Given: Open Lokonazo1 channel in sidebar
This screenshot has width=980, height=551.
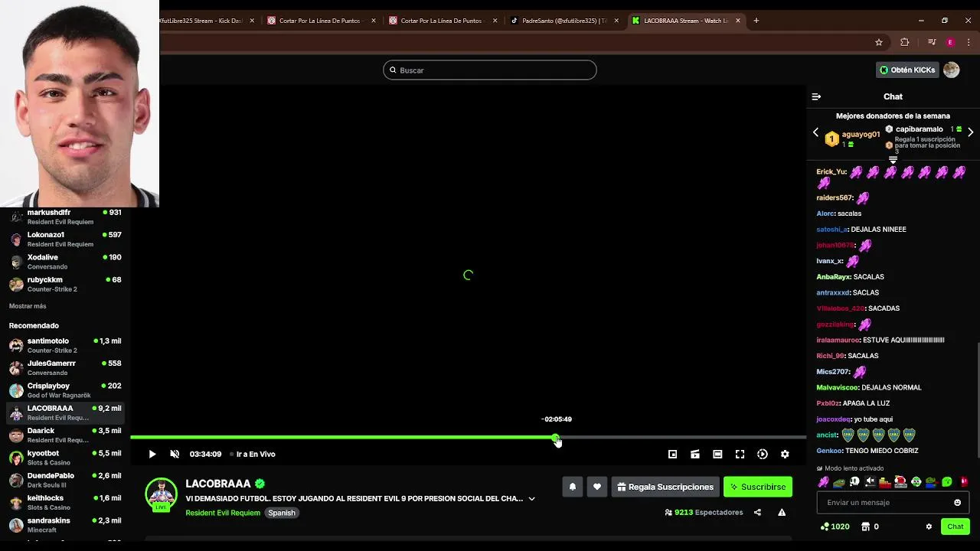Looking at the screenshot, I should pos(65,240).
